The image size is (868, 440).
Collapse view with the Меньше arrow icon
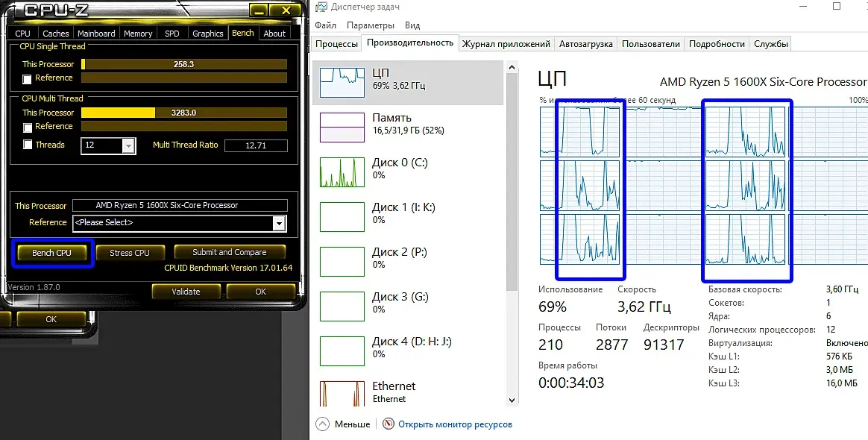click(x=322, y=424)
